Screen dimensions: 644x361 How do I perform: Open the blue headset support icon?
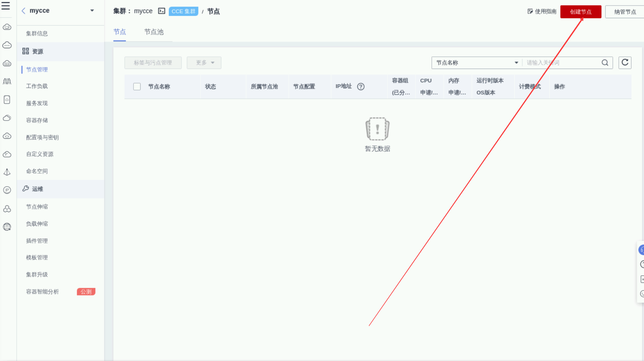click(641, 250)
